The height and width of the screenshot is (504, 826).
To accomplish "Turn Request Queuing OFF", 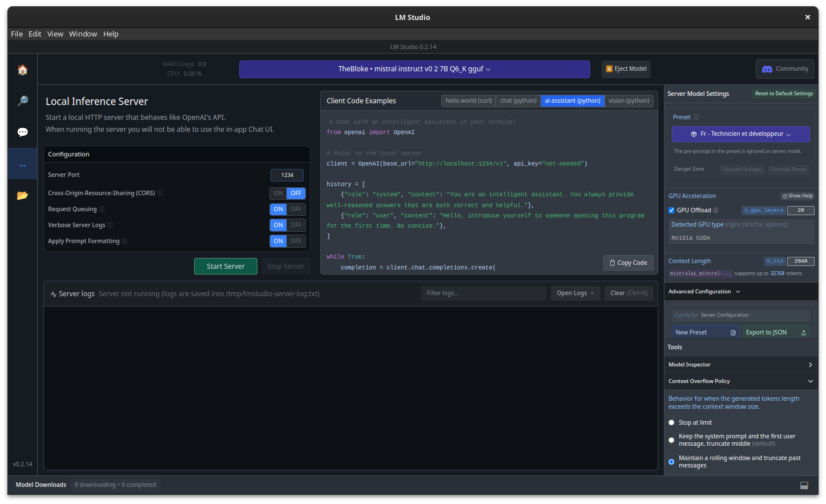I will coord(296,209).
